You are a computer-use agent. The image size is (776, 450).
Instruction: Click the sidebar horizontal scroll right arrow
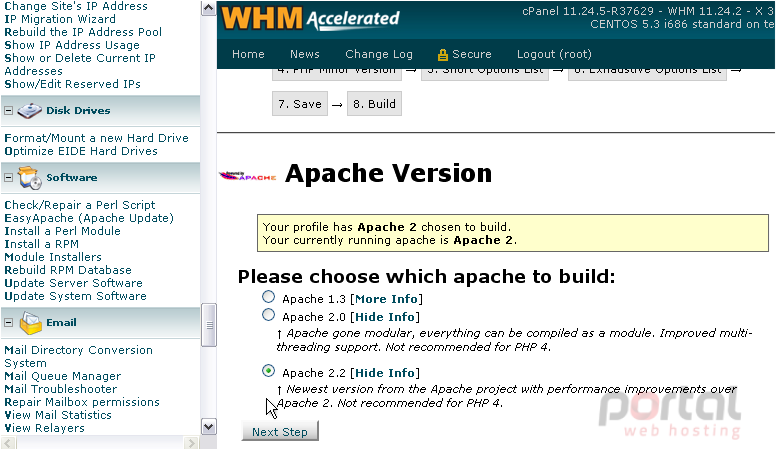coord(191,443)
